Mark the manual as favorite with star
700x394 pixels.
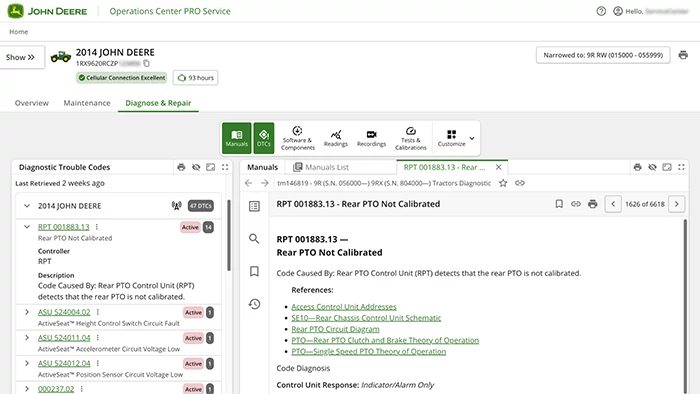pyautogui.click(x=503, y=183)
